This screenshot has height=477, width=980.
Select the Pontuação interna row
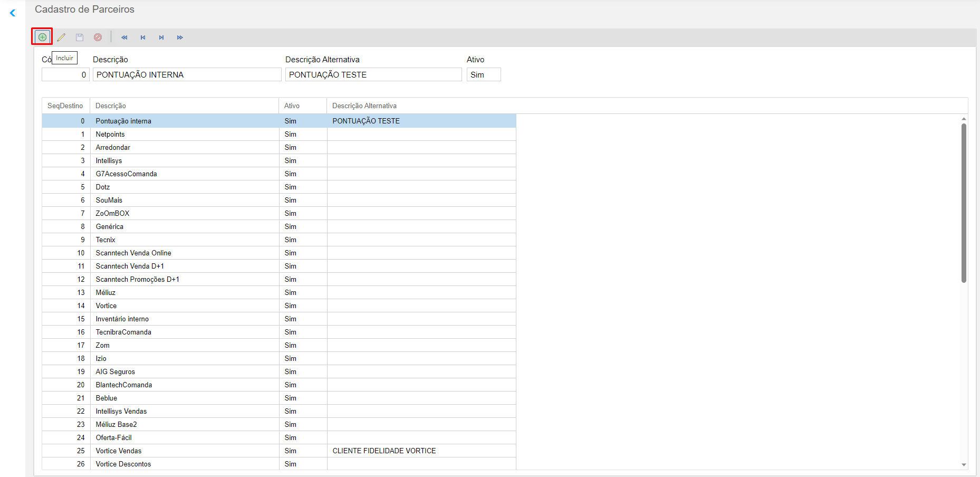point(279,121)
